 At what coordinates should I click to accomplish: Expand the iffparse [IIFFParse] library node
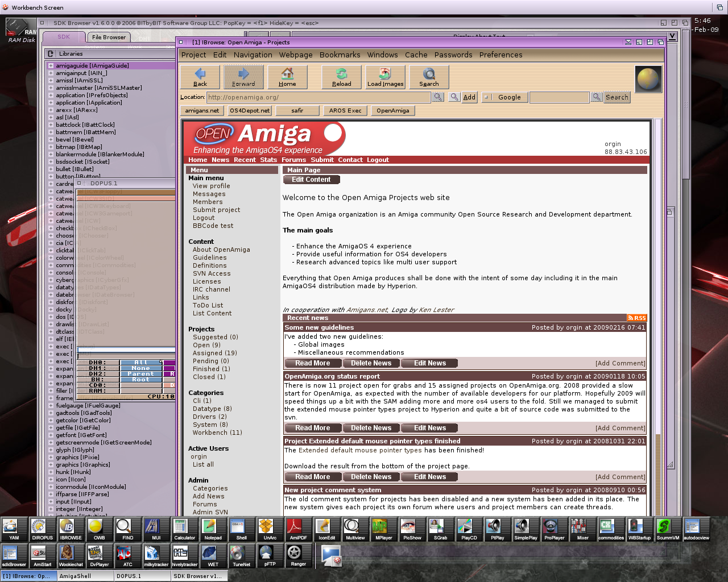pos(51,494)
